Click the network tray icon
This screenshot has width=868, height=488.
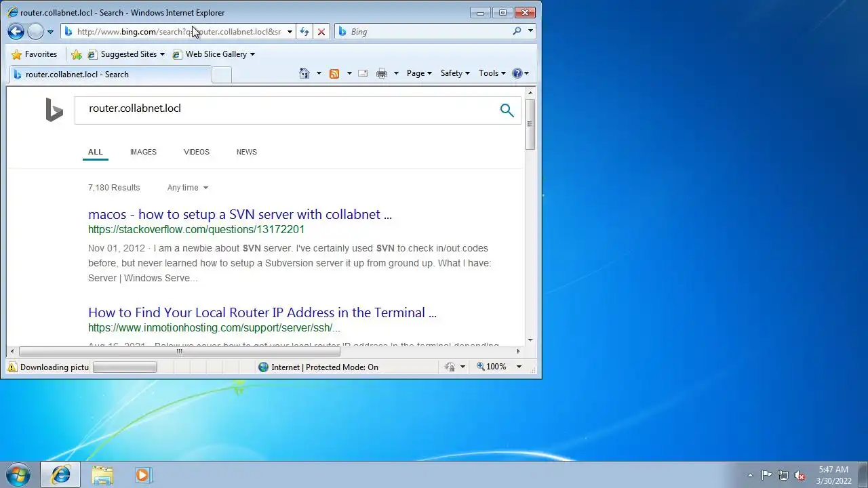783,475
